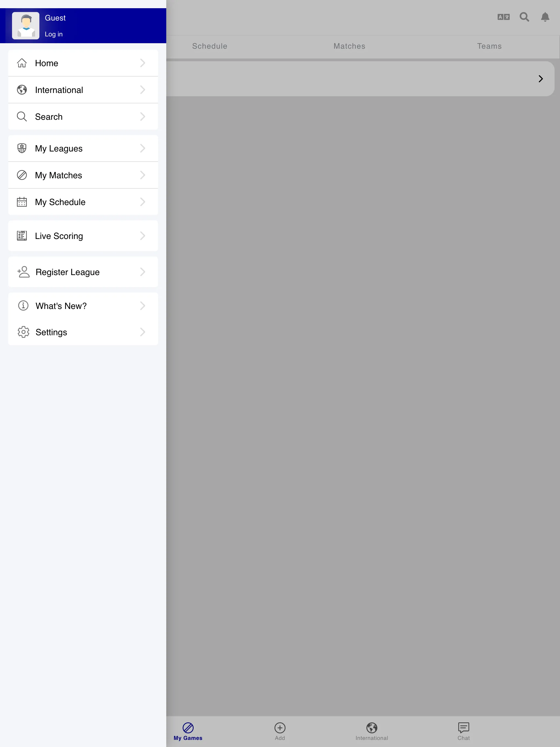Tap the Log in button
560x747 pixels.
(54, 34)
